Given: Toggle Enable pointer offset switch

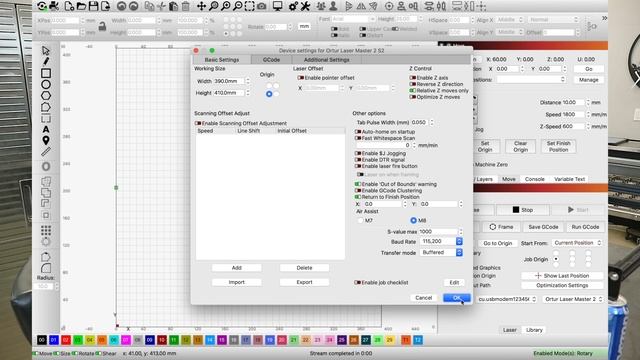Looking at the screenshot, I should [x=301, y=78].
